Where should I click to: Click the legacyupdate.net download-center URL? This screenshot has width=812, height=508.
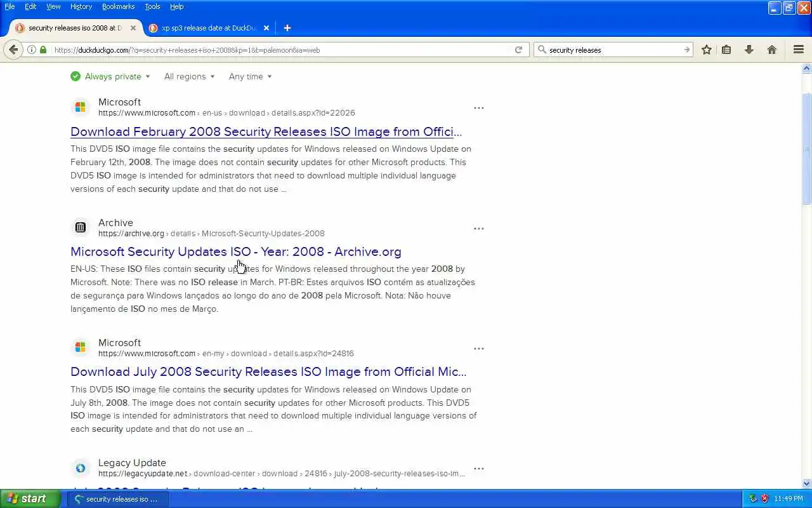pyautogui.click(x=282, y=474)
